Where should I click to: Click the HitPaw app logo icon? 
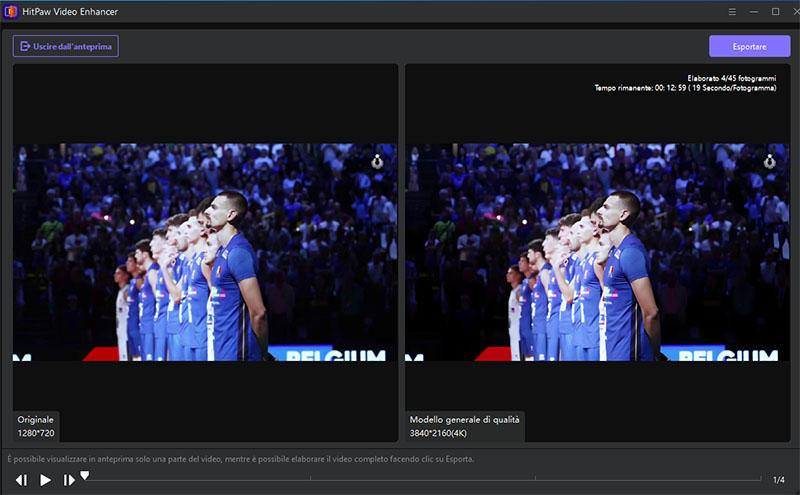11,11
